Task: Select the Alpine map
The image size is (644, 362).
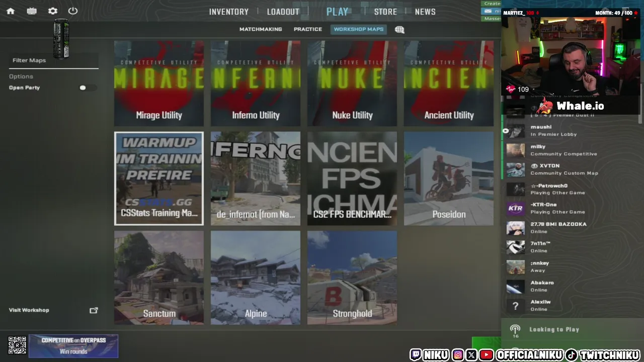Action: [x=256, y=278]
